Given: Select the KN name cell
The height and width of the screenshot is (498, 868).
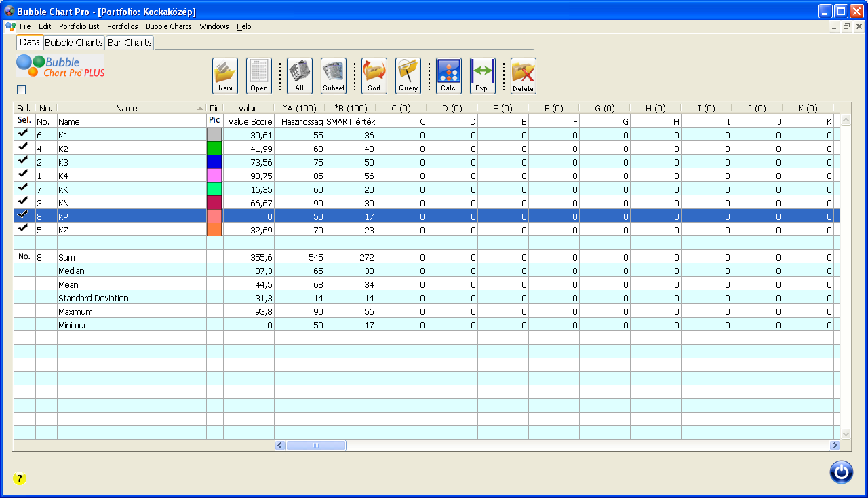Looking at the screenshot, I should (x=132, y=203).
